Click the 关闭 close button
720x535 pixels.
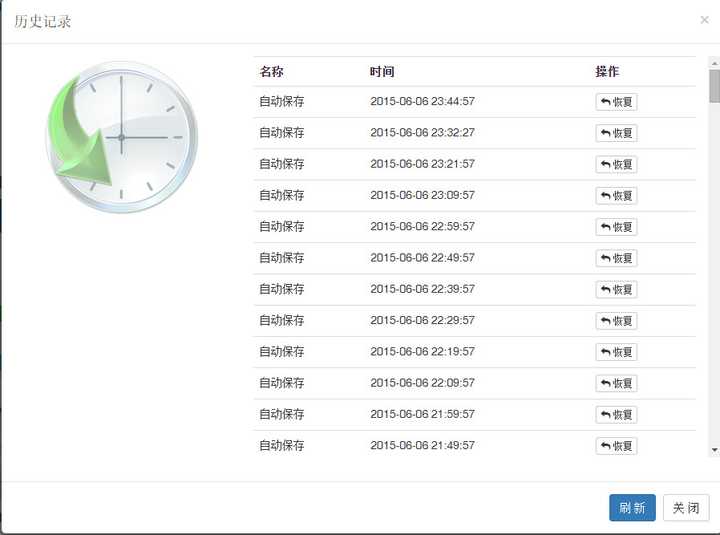[x=686, y=507]
